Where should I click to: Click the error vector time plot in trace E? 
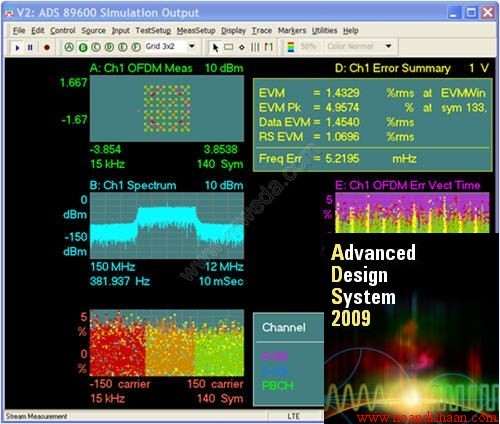(412, 213)
